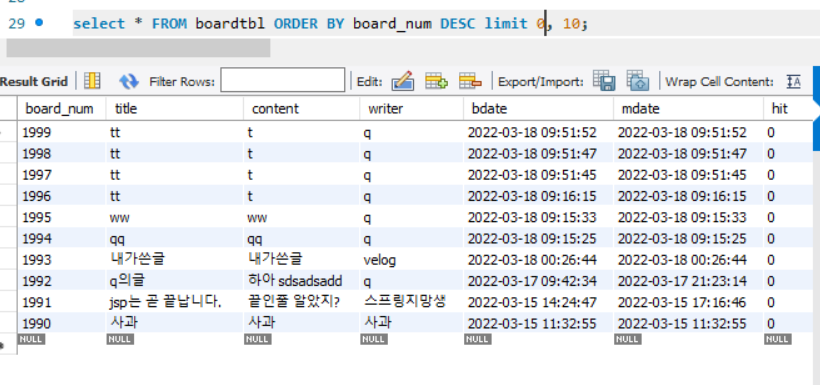
Task: Click the hit column header
Action: click(787, 109)
